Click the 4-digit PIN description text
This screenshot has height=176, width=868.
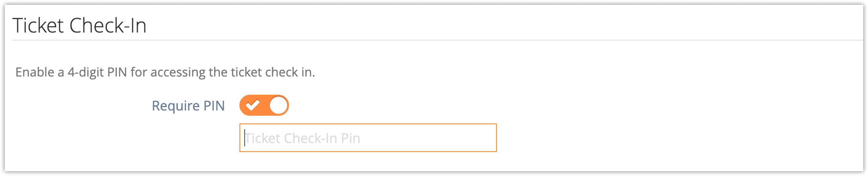tap(165, 72)
